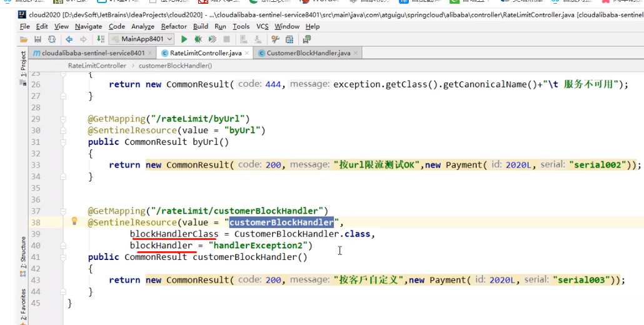
Task: Click the IntelliJ IDEA logo in title bar
Action: pos(22,15)
